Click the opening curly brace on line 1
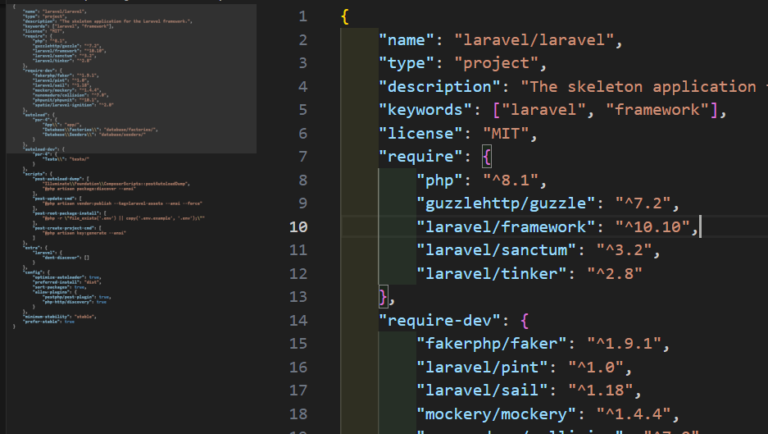The height and width of the screenshot is (434, 768). (x=345, y=17)
